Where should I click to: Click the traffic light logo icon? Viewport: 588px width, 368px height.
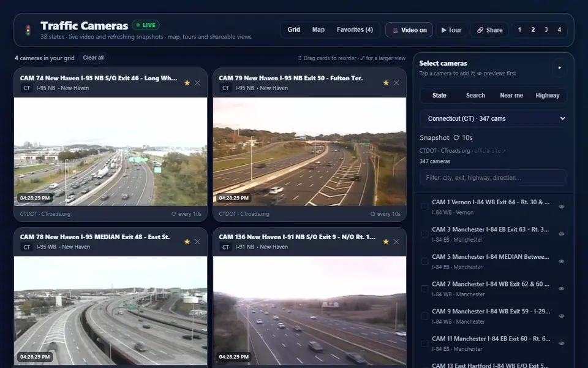coord(28,30)
